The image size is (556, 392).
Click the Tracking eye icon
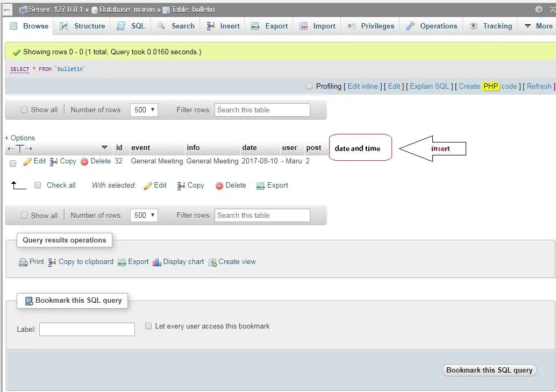473,26
